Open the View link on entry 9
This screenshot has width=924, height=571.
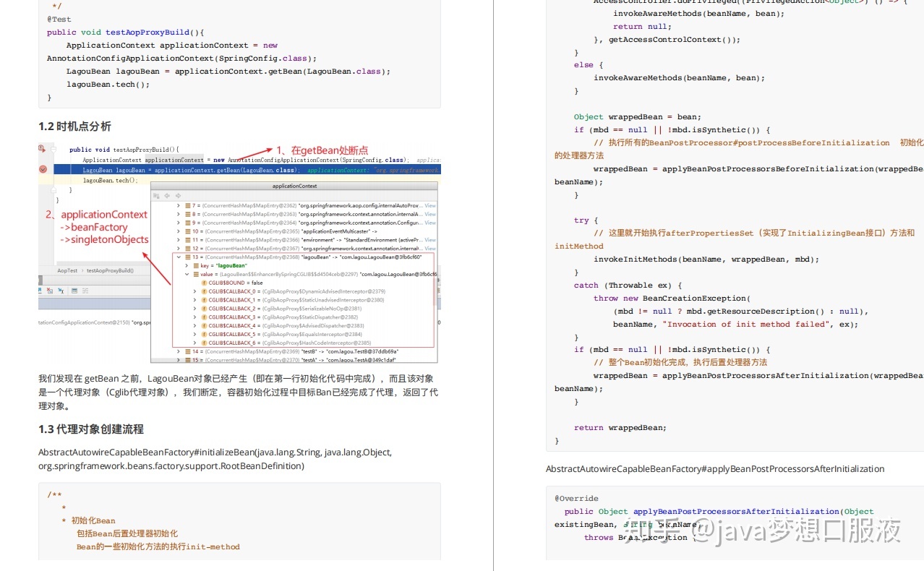[430, 223]
